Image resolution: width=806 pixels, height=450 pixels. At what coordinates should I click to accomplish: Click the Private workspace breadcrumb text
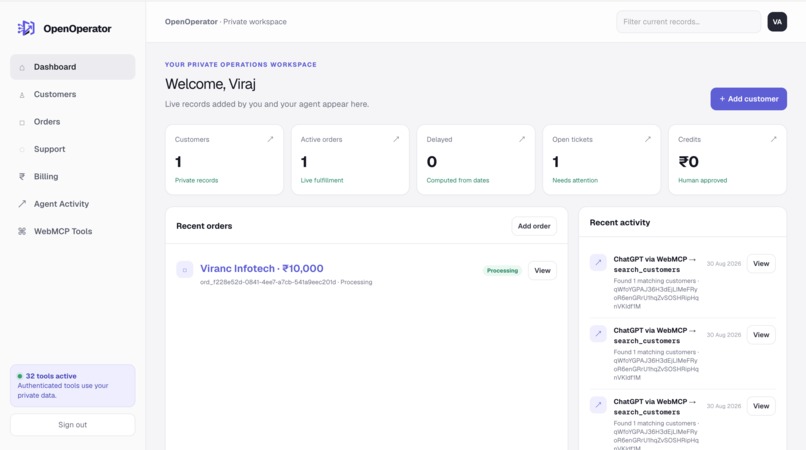255,22
